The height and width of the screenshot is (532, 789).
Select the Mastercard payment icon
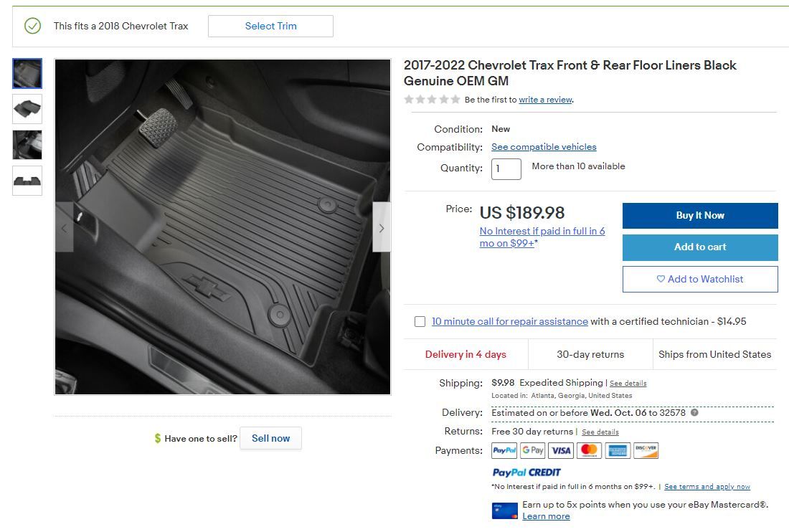[589, 450]
